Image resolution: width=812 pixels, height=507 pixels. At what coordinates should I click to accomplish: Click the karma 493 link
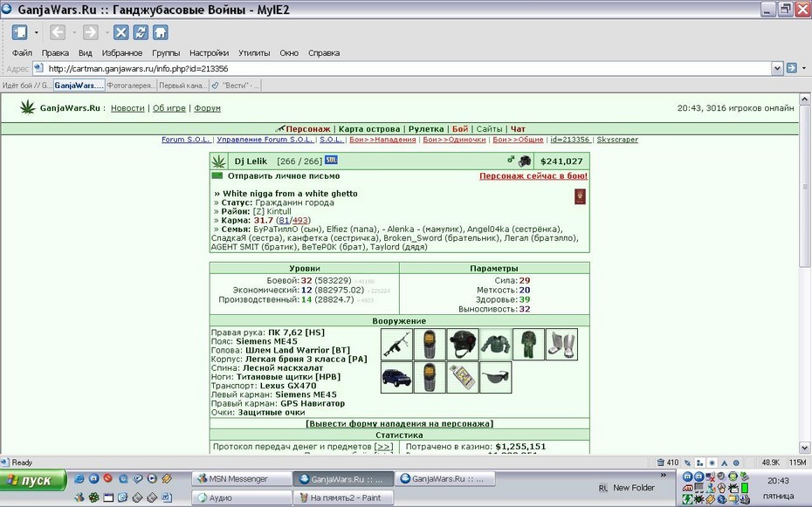coord(300,221)
